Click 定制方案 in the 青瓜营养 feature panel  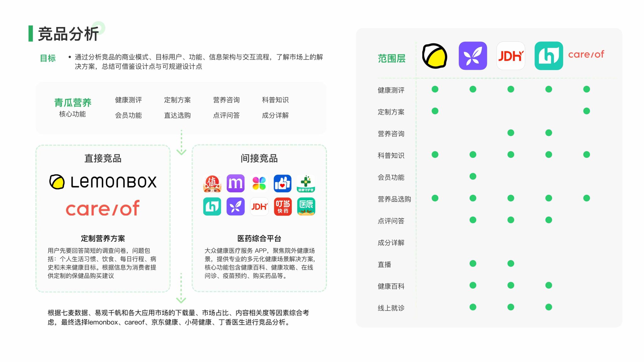click(177, 100)
